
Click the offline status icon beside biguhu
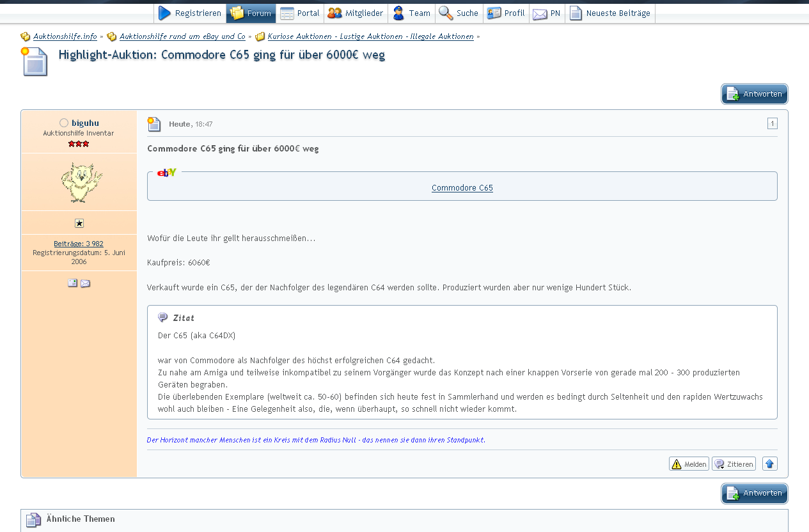tap(64, 123)
